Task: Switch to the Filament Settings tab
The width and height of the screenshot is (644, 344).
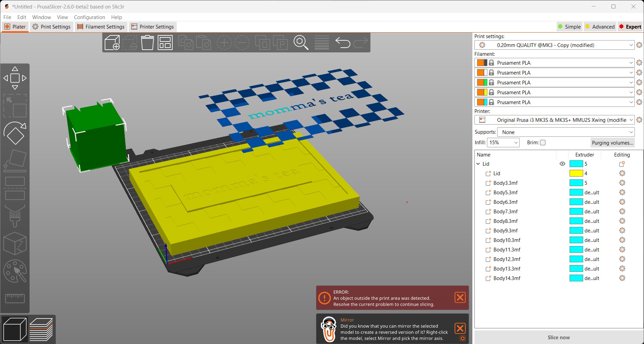Action: point(101,27)
